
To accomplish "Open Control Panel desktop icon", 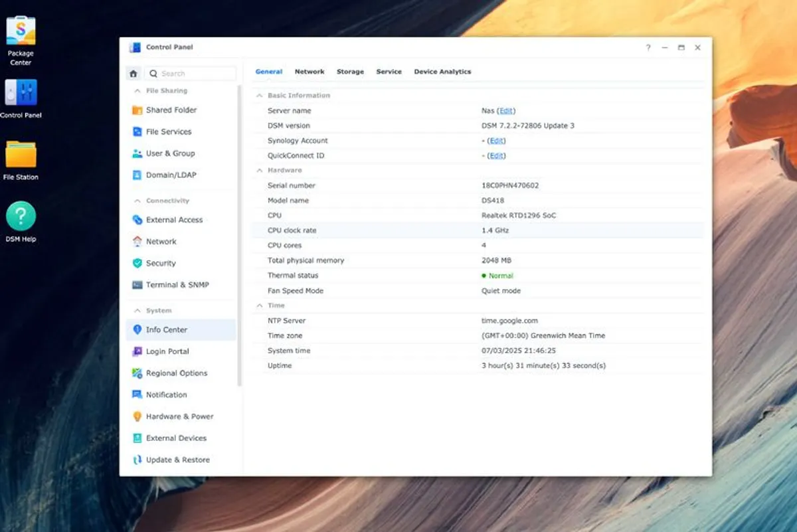I will coord(21,93).
